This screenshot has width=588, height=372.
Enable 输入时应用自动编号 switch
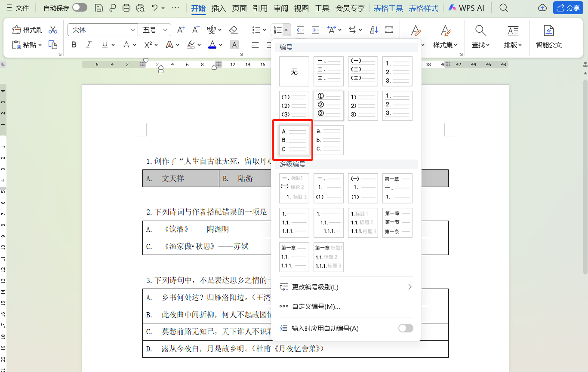click(404, 328)
